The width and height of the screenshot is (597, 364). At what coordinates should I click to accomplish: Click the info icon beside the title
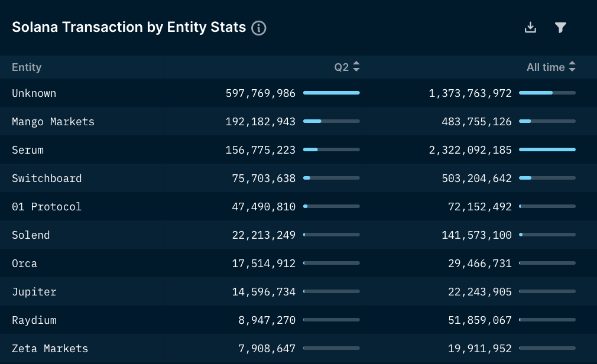pyautogui.click(x=259, y=28)
